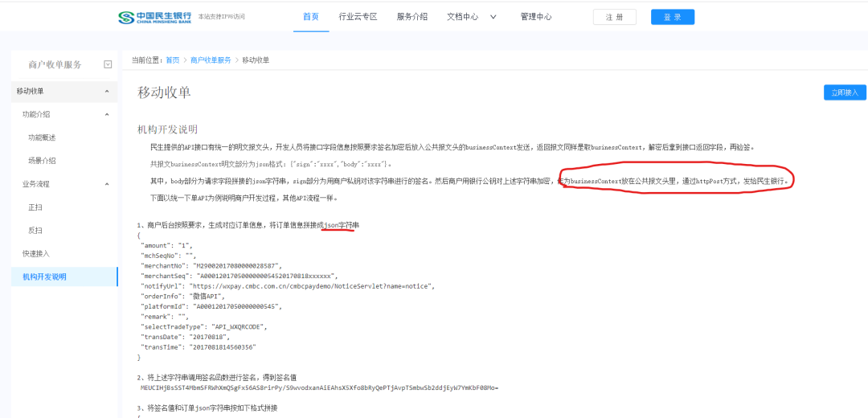Click the 共报文businessContext明文部分 paragraph
Image resolution: width=868 pixels, height=418 pixels.
(272, 165)
